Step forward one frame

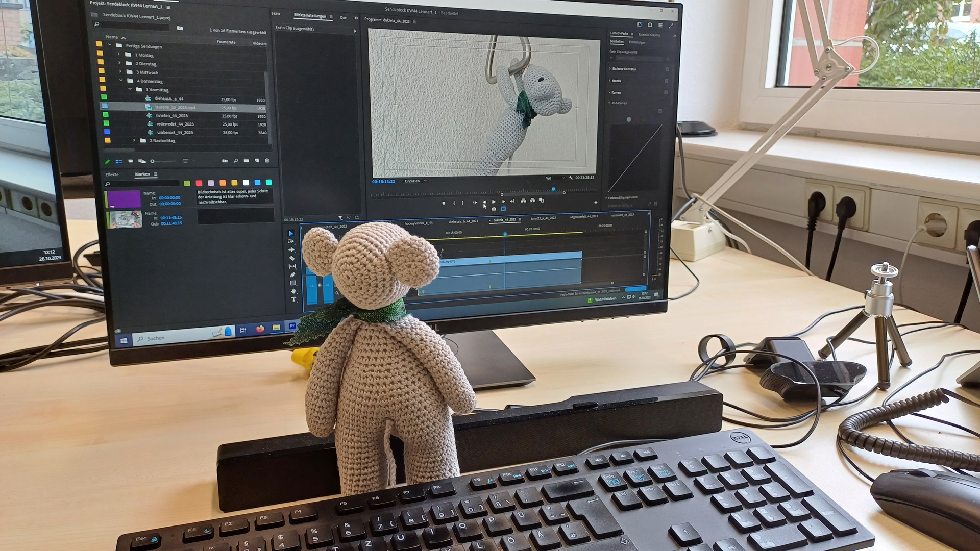(x=503, y=202)
